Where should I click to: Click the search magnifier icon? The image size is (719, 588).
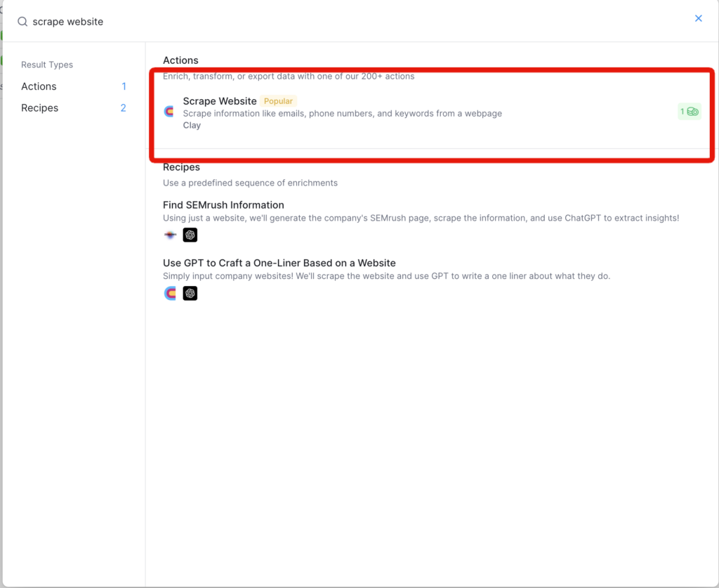tap(22, 22)
